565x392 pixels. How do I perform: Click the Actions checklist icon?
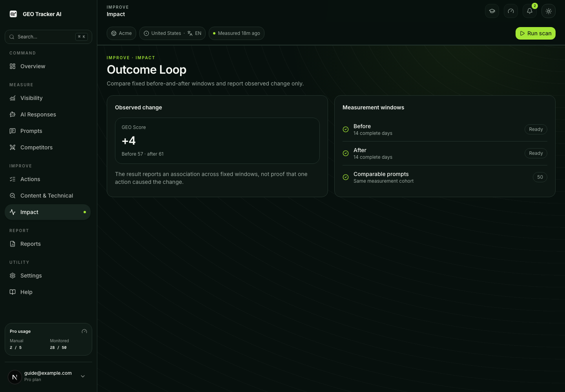[13, 179]
